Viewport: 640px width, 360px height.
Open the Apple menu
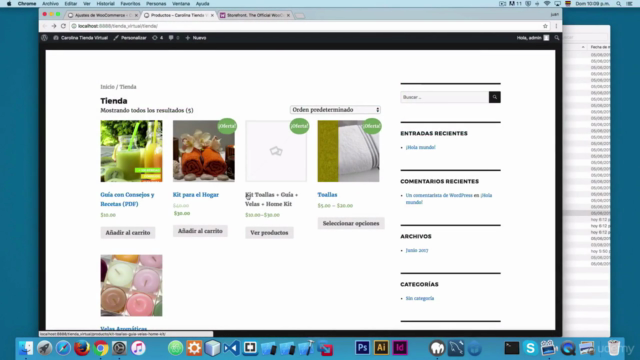point(9,4)
